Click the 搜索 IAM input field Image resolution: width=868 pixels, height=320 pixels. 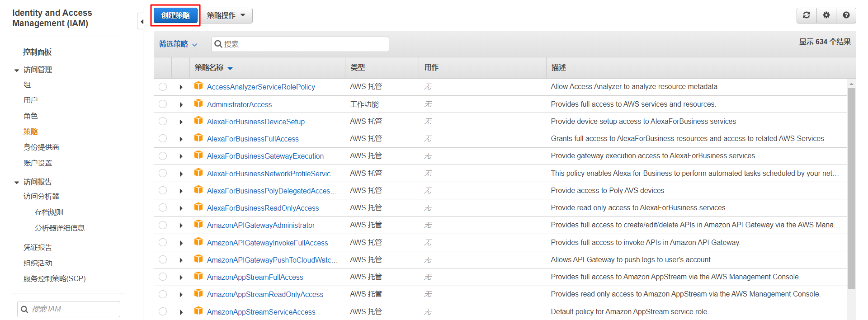pos(72,309)
